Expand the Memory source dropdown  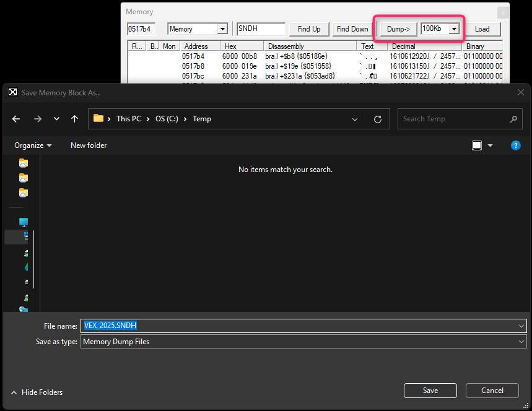pyautogui.click(x=222, y=29)
